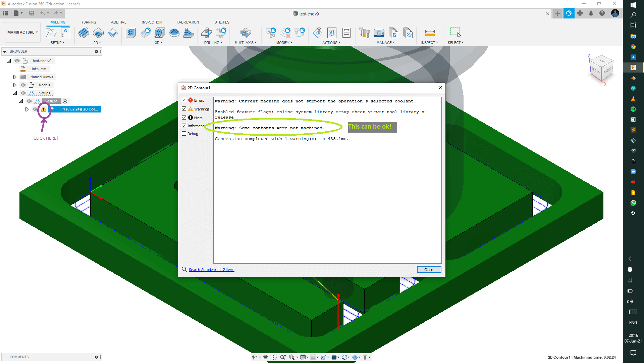Click the ViewCube FRONT face
The height and width of the screenshot is (363, 644).
point(596,71)
